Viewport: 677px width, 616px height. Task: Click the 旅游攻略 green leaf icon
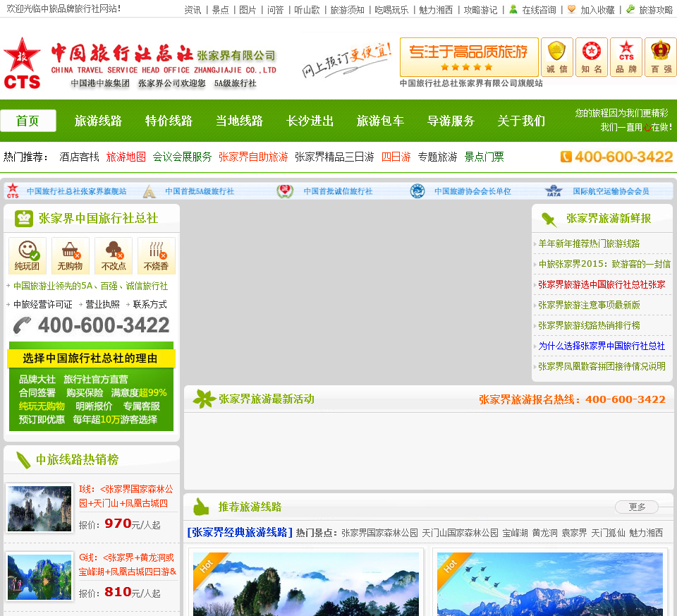click(630, 9)
